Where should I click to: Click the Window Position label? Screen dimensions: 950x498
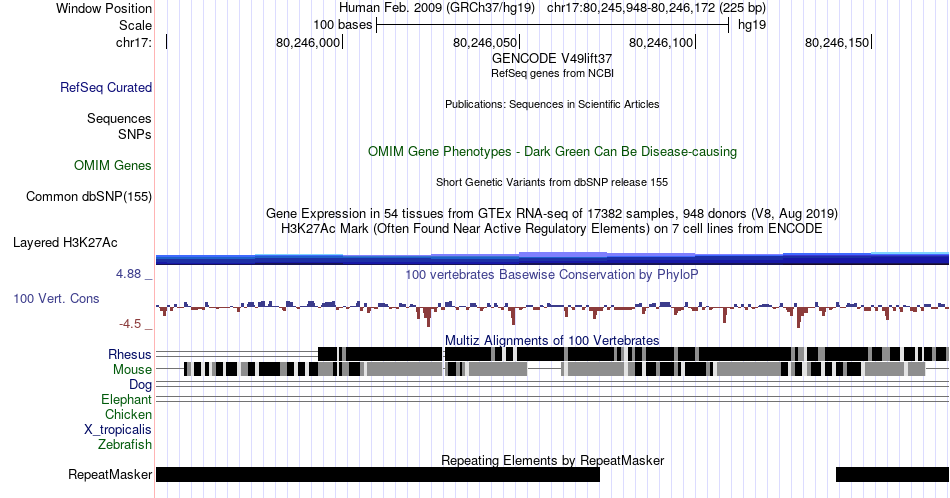click(x=104, y=8)
